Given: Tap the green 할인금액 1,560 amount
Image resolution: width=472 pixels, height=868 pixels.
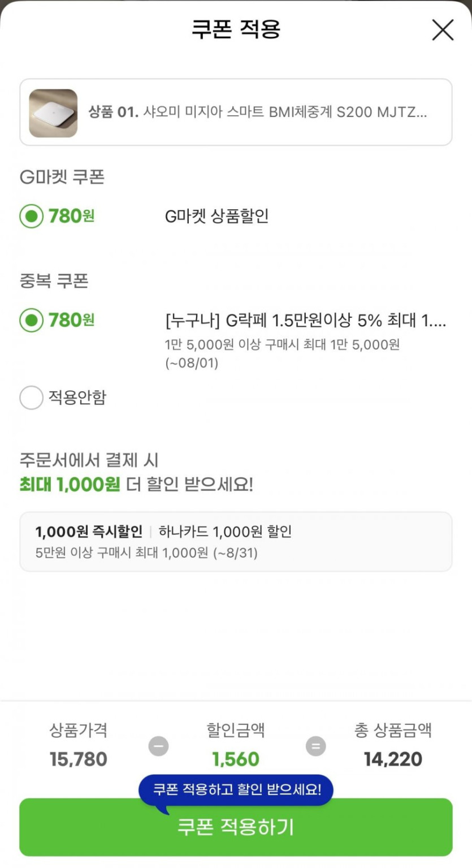Looking at the screenshot, I should click(236, 759).
